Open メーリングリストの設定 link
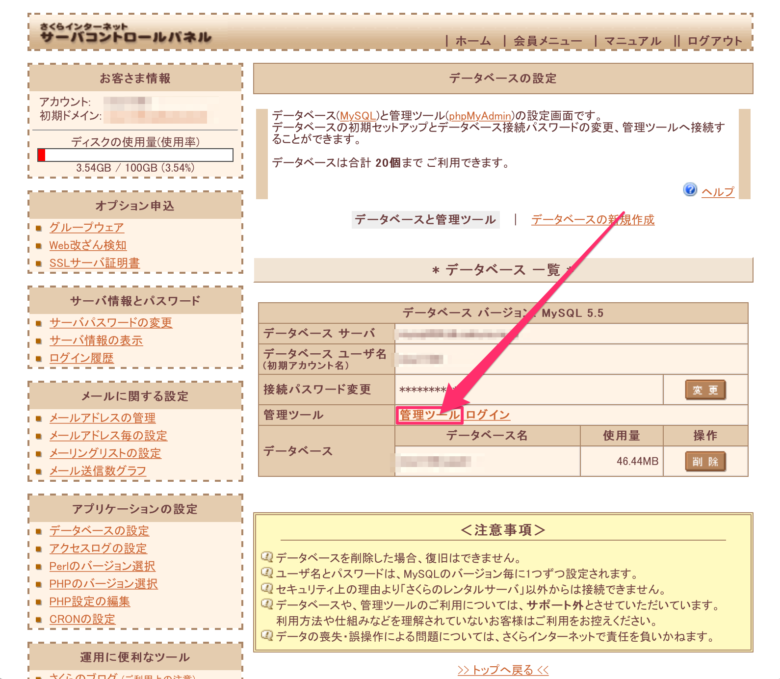This screenshot has height=679, width=780. (x=105, y=453)
